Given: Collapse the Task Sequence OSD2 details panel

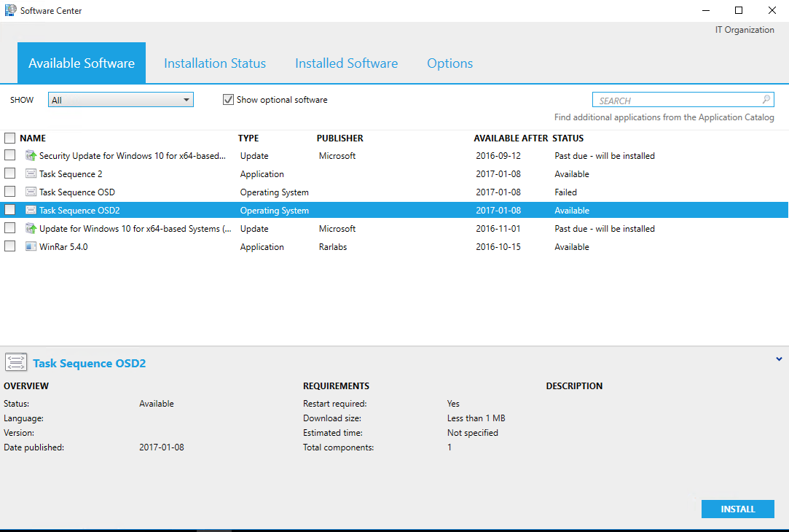Looking at the screenshot, I should point(779,359).
